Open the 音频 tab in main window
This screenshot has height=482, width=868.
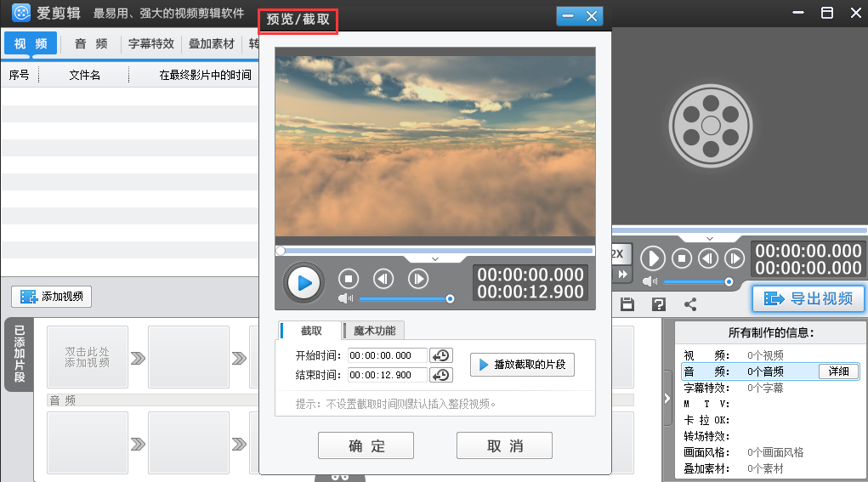91,43
